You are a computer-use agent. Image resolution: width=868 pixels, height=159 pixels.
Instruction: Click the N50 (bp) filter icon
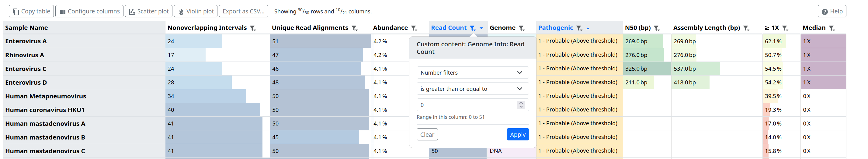657,28
